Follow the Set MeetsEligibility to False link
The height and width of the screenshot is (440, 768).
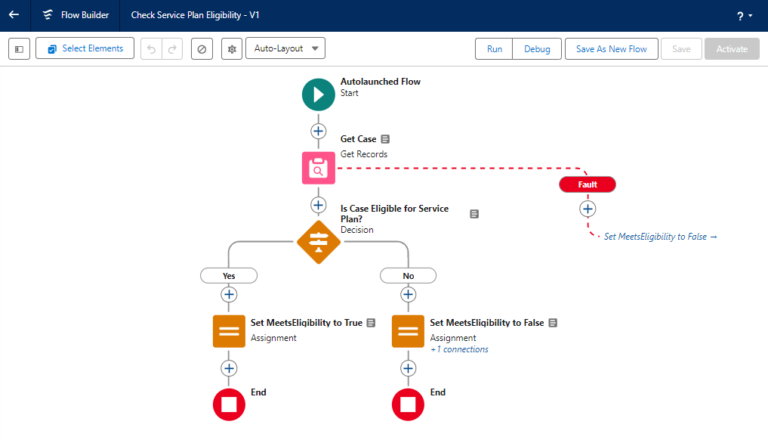pyautogui.click(x=660, y=237)
